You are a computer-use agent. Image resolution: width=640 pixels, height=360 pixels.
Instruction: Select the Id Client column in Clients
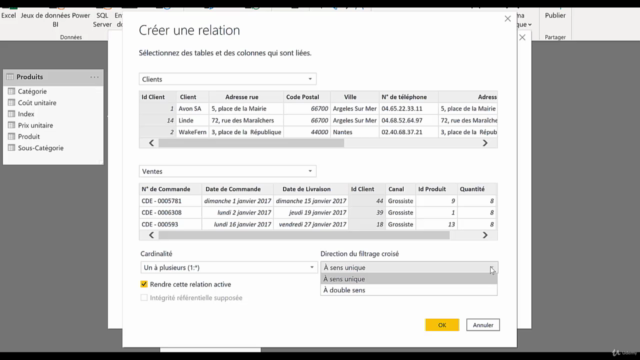point(153,97)
